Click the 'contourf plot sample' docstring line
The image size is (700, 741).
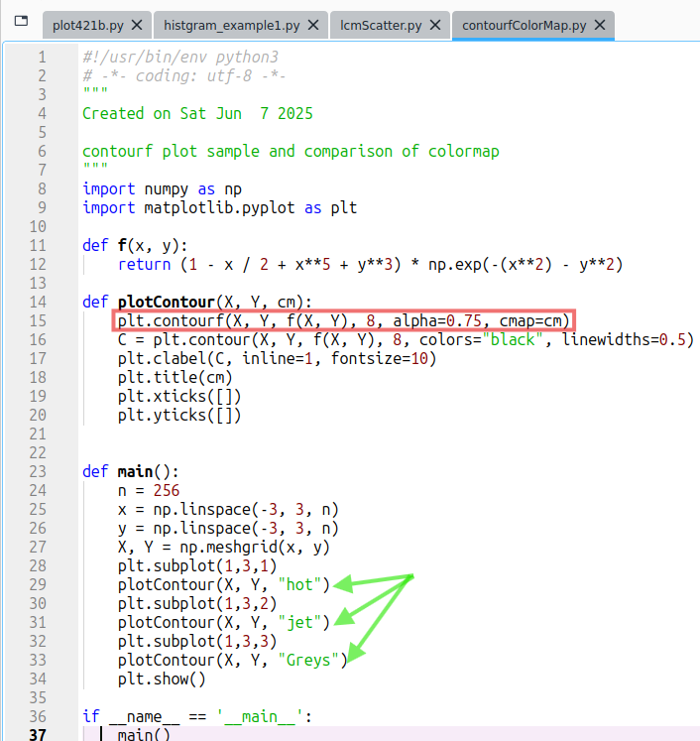(x=291, y=152)
